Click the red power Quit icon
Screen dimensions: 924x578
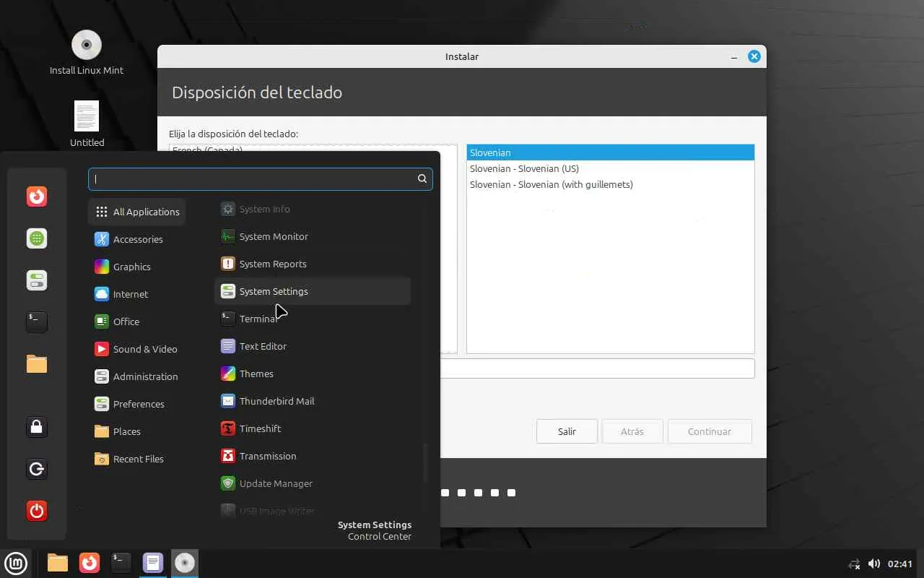[37, 512]
